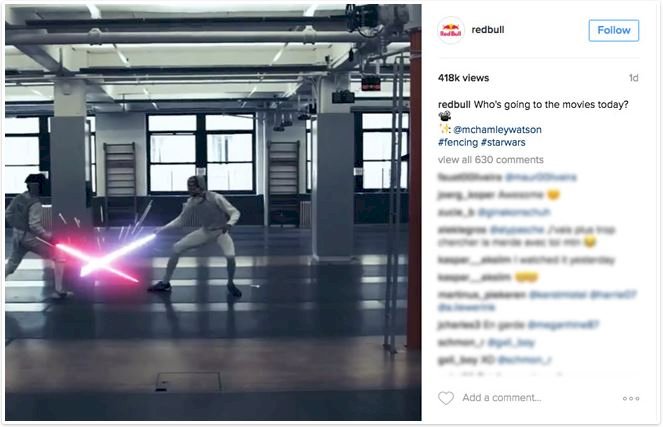Expand view all 630 comments
The image size is (663, 427).
point(490,160)
